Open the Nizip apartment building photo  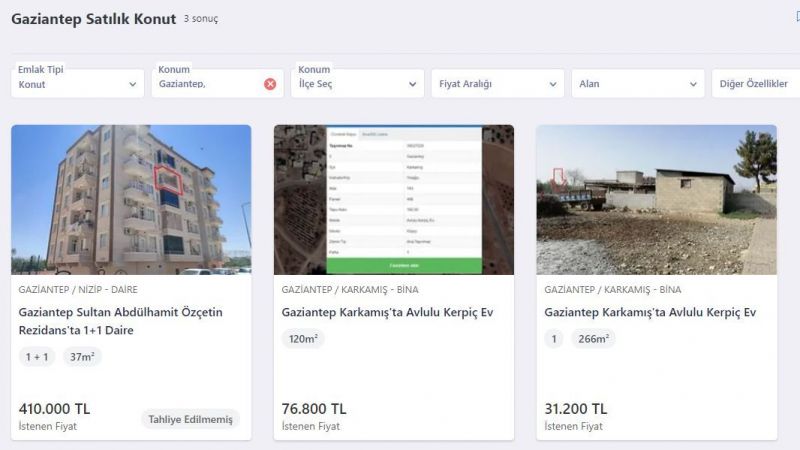tap(131, 199)
